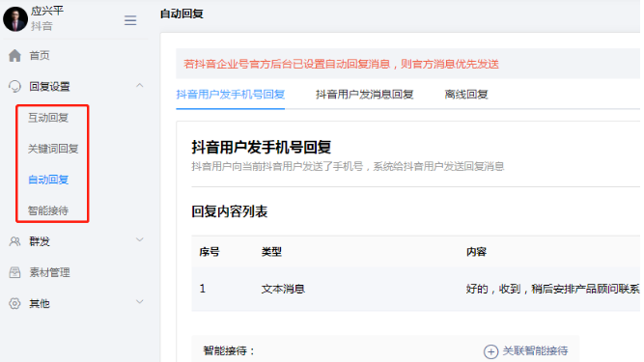Image resolution: width=644 pixels, height=362 pixels.
Task: Click reply content 好的，收到 cell
Action: [552, 289]
